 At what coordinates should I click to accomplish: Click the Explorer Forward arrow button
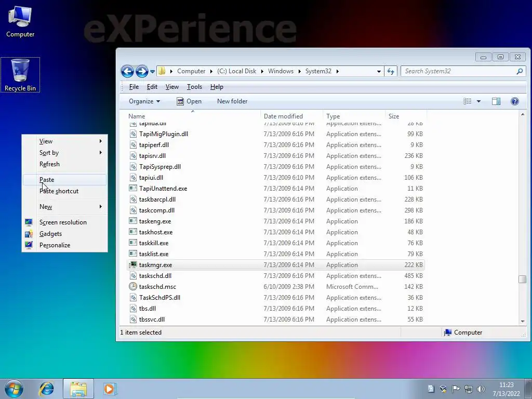coord(142,71)
